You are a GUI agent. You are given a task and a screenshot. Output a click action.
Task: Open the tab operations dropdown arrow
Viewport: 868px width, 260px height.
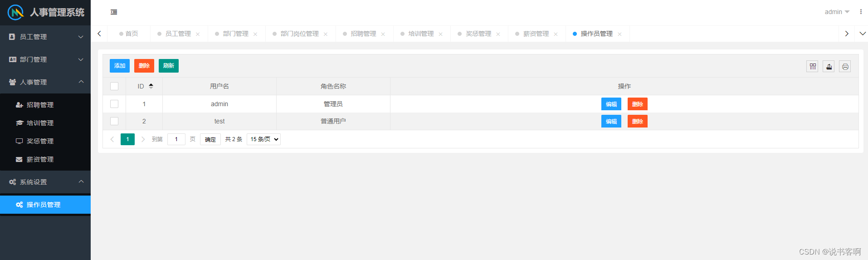(863, 34)
